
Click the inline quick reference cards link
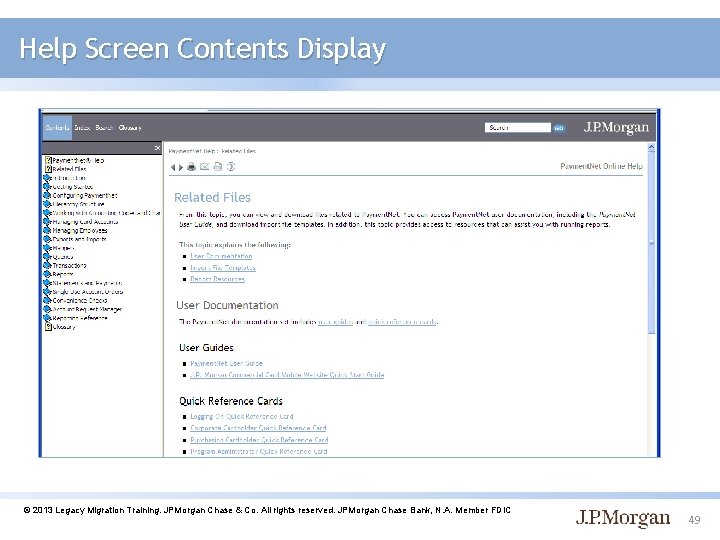coord(403,322)
